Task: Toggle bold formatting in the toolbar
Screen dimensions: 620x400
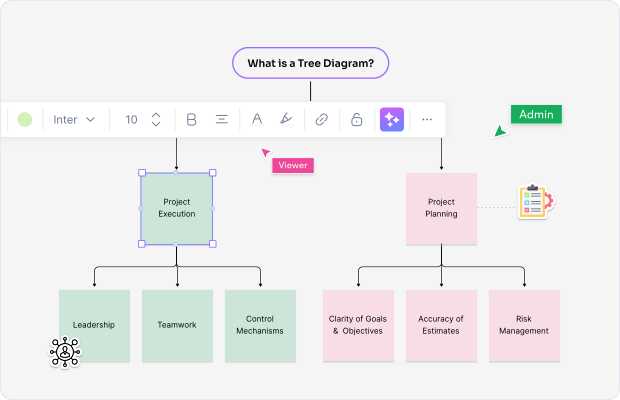Action: pos(191,120)
